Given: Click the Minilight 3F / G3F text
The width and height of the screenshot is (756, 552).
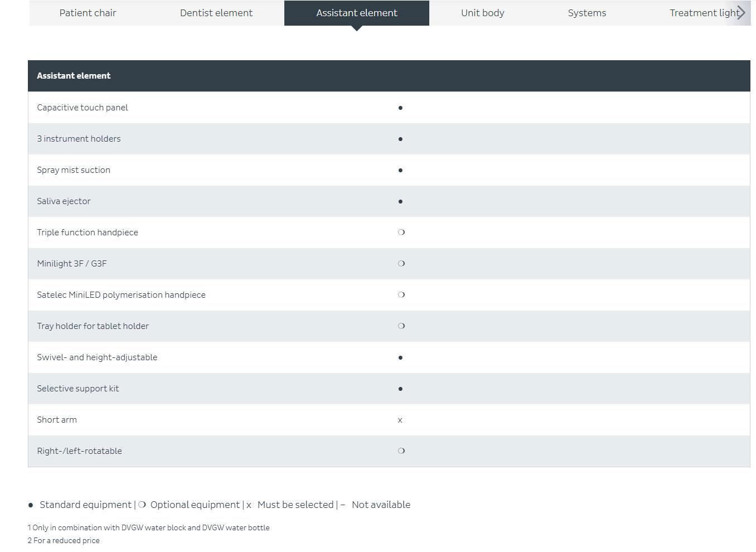Looking at the screenshot, I should coord(72,264).
